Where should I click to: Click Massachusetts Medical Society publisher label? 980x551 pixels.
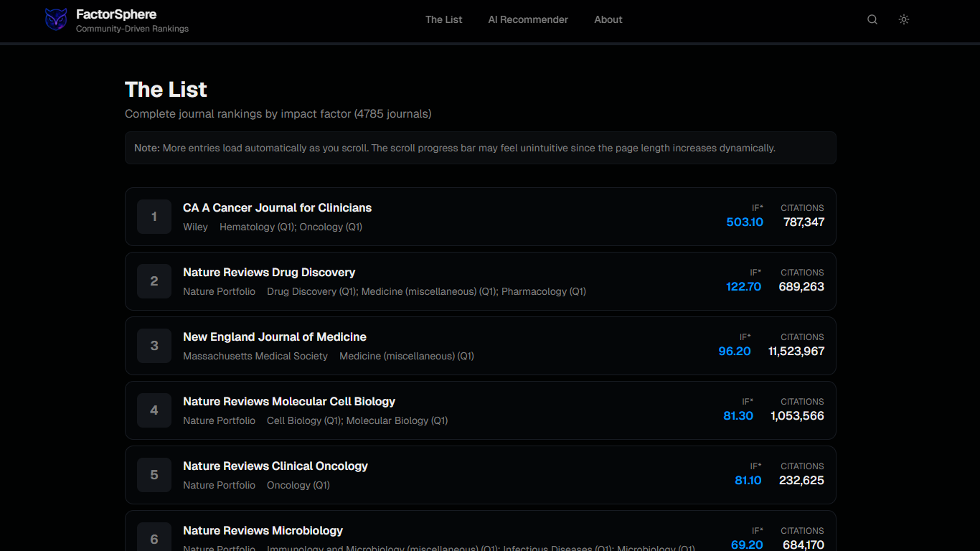[255, 356]
